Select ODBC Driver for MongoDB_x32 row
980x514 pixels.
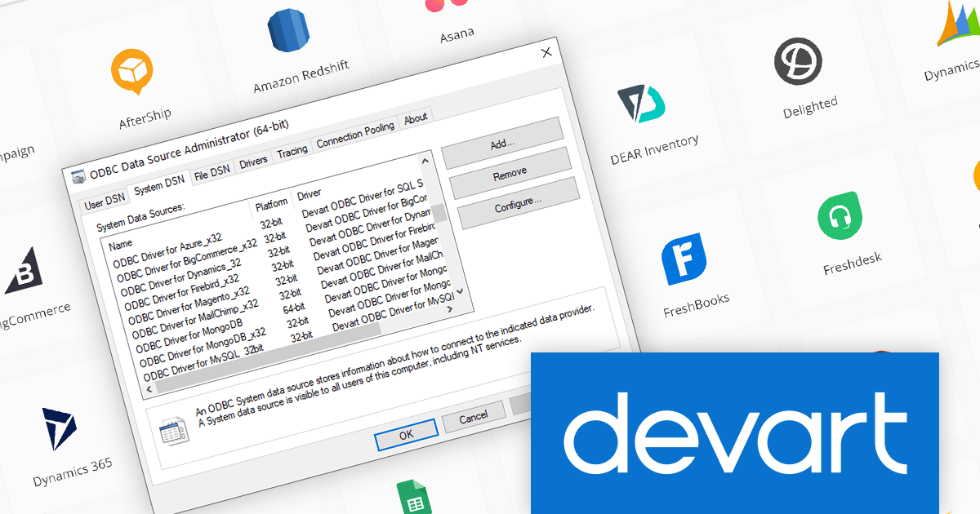(203, 347)
